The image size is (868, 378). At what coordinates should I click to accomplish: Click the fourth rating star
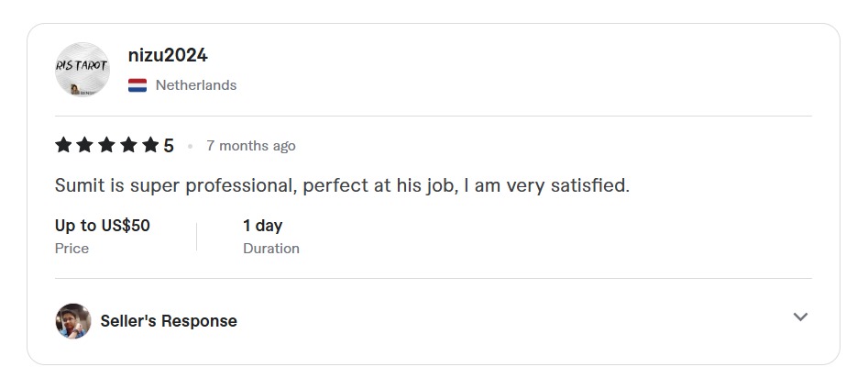pos(129,145)
